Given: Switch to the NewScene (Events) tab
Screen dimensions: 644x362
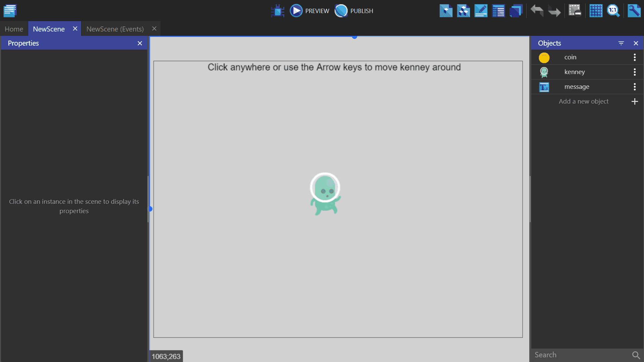Looking at the screenshot, I should 115,29.
